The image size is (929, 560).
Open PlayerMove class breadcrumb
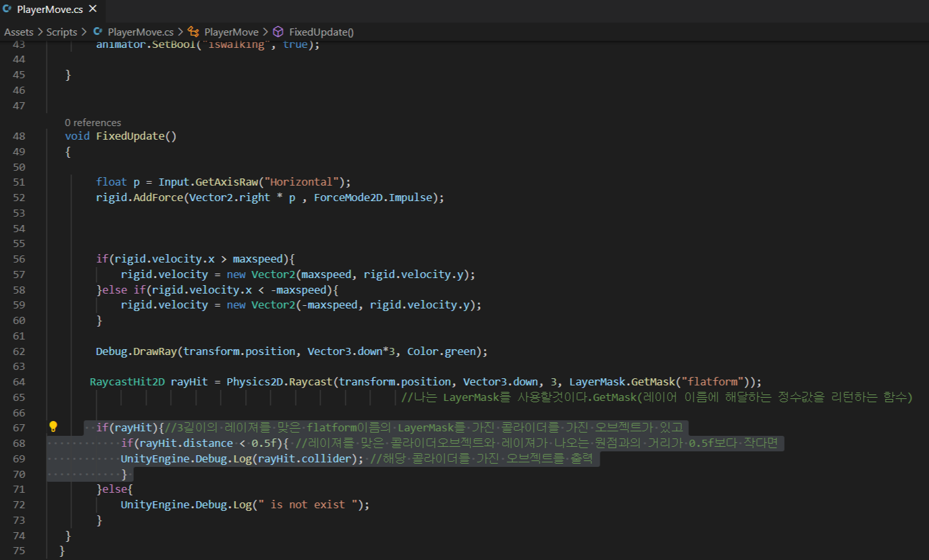(231, 32)
